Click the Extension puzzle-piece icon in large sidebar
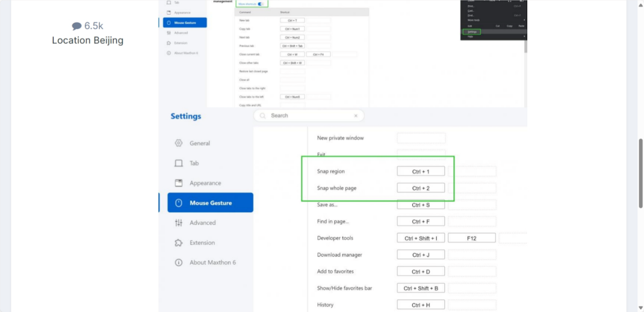Screen dimensions: 644x312 (x=178, y=243)
